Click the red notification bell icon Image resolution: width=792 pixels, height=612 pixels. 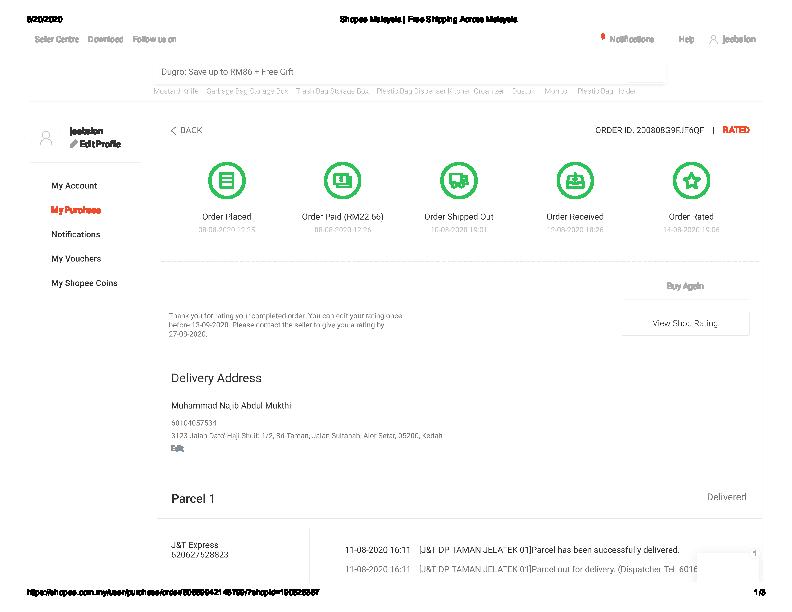point(603,37)
